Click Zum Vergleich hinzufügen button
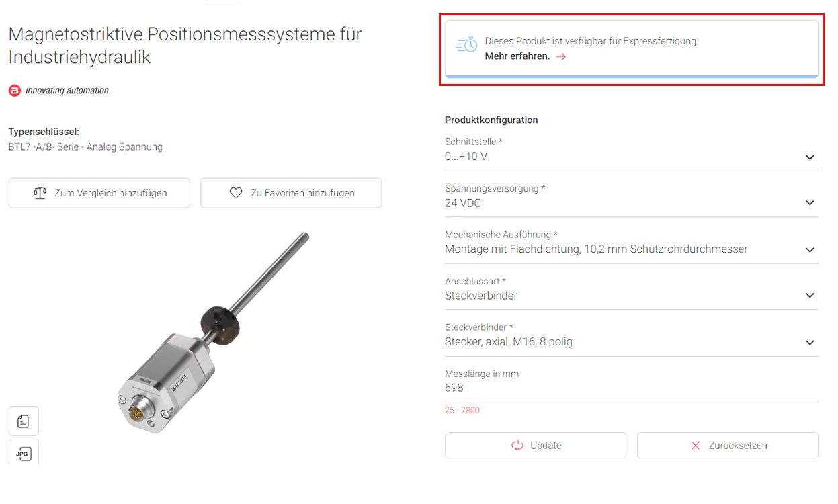The width and height of the screenshot is (838, 504). (99, 193)
